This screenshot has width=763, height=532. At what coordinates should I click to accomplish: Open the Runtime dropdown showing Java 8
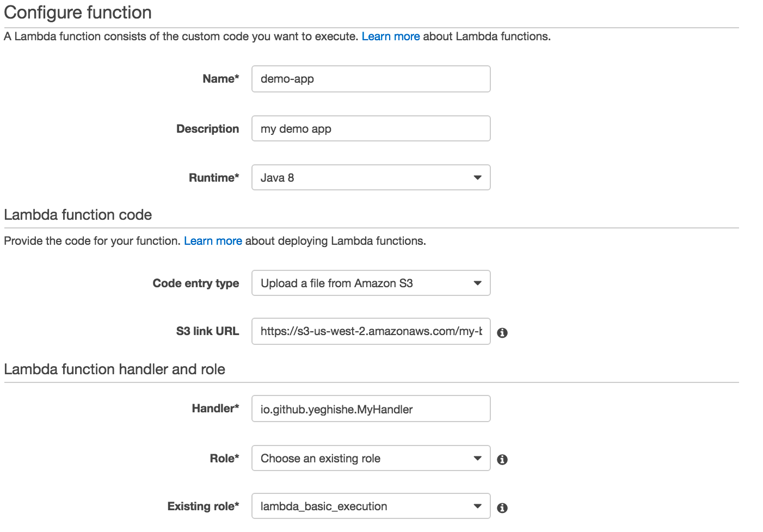pyautogui.click(x=371, y=177)
